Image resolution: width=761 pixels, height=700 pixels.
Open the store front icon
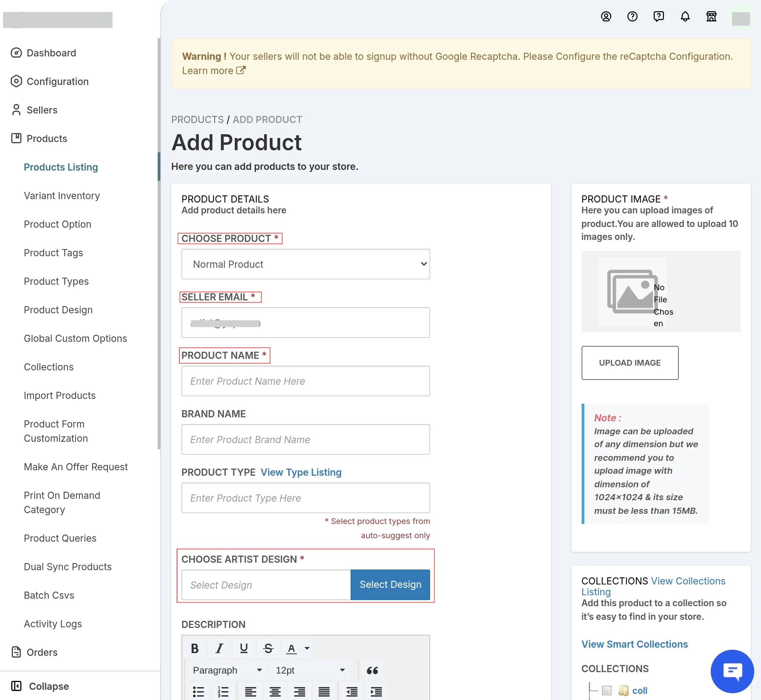tap(711, 16)
